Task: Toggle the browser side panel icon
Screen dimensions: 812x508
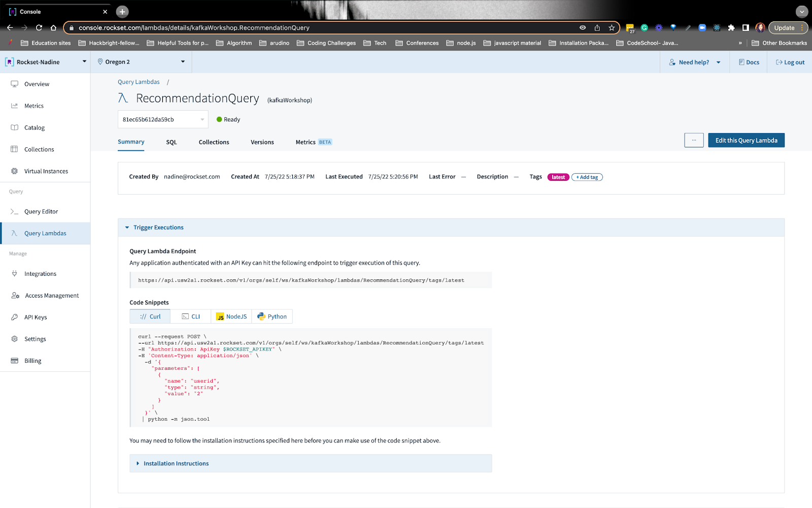Action: click(746, 28)
